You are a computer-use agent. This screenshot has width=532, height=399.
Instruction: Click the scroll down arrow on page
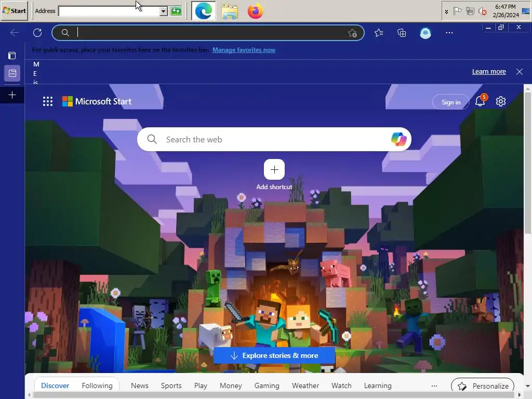528,386
